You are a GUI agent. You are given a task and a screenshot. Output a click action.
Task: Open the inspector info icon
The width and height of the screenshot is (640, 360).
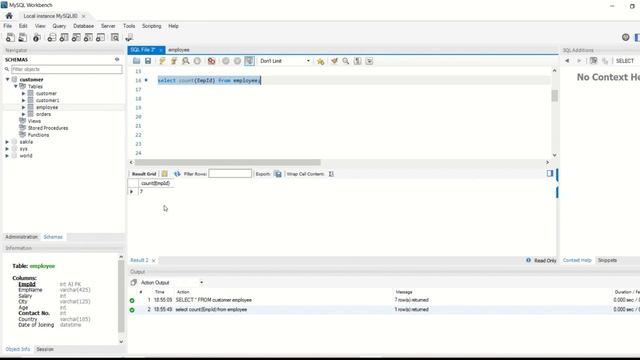[36, 38]
